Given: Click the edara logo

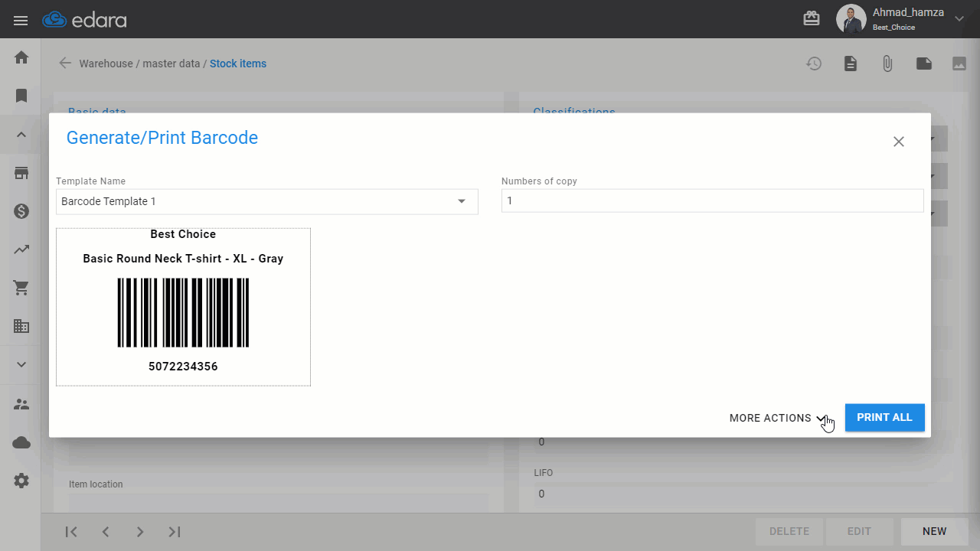Looking at the screenshot, I should click(85, 20).
